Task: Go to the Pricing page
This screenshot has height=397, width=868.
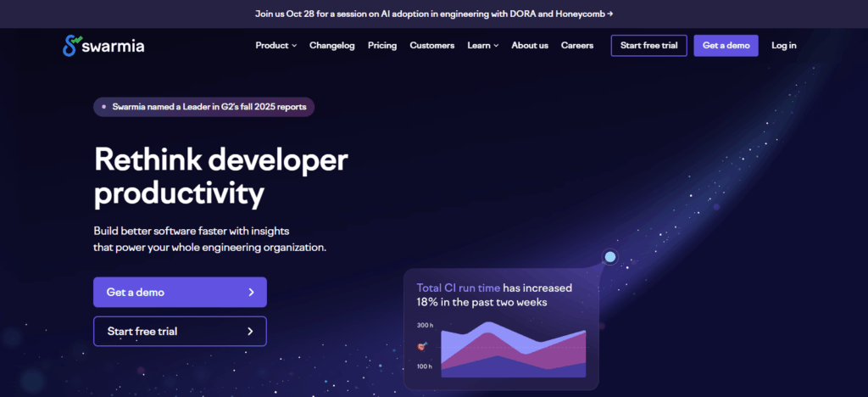Action: pos(382,46)
